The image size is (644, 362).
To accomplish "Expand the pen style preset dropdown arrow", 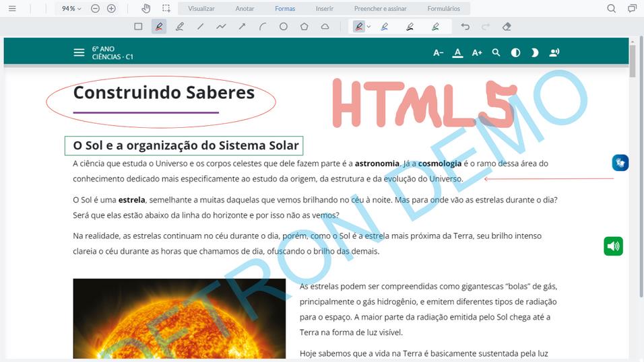I will tap(368, 27).
